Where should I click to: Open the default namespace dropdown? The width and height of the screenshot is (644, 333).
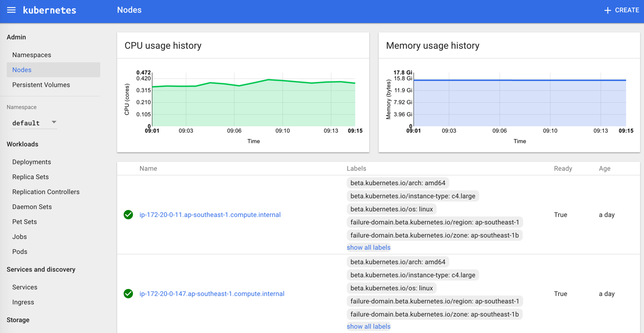(34, 123)
